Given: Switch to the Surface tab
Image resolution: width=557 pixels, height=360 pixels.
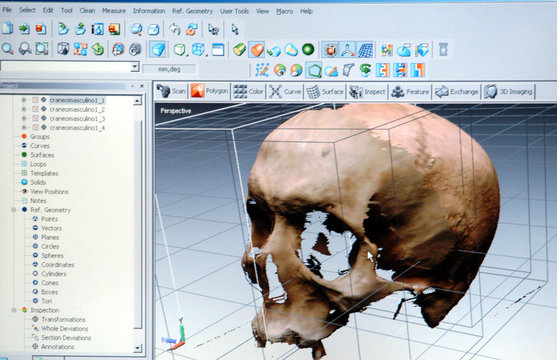Looking at the screenshot, I should coord(325,92).
